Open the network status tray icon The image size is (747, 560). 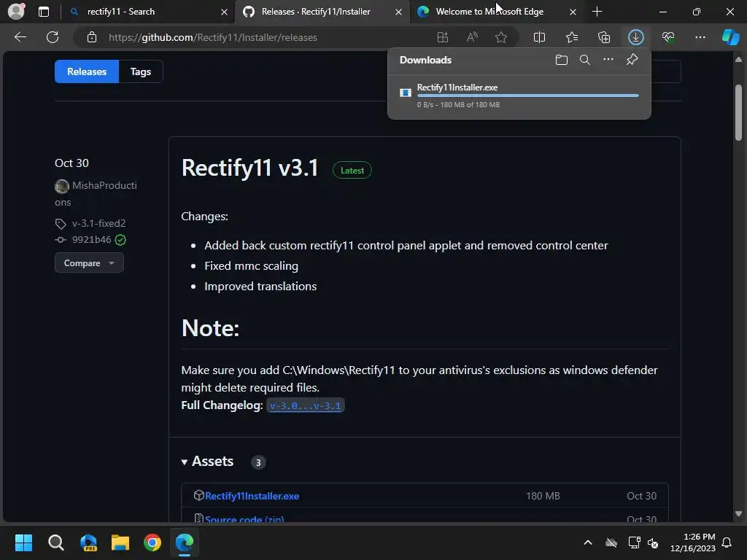(x=634, y=542)
